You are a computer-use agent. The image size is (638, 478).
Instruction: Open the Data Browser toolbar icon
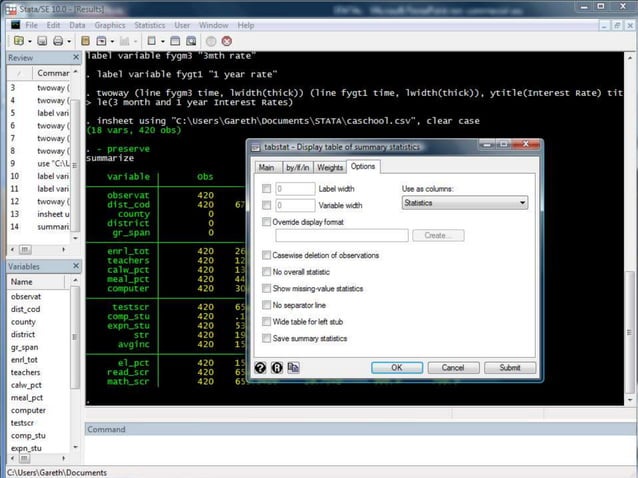(191, 41)
